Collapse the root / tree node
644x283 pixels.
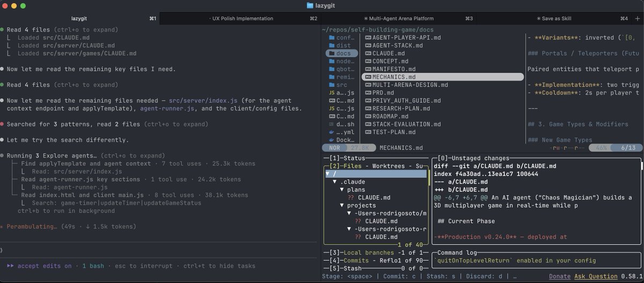point(328,174)
